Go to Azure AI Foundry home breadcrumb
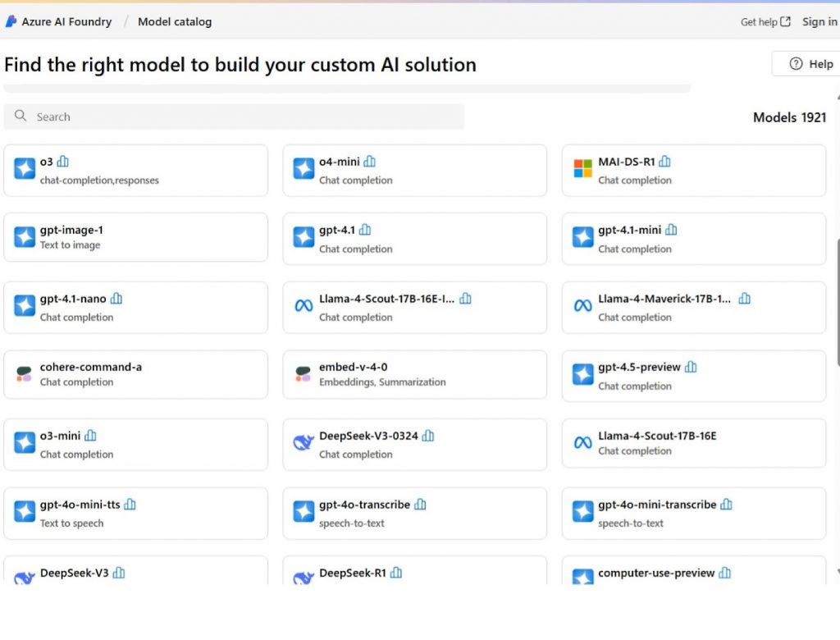 (x=66, y=22)
